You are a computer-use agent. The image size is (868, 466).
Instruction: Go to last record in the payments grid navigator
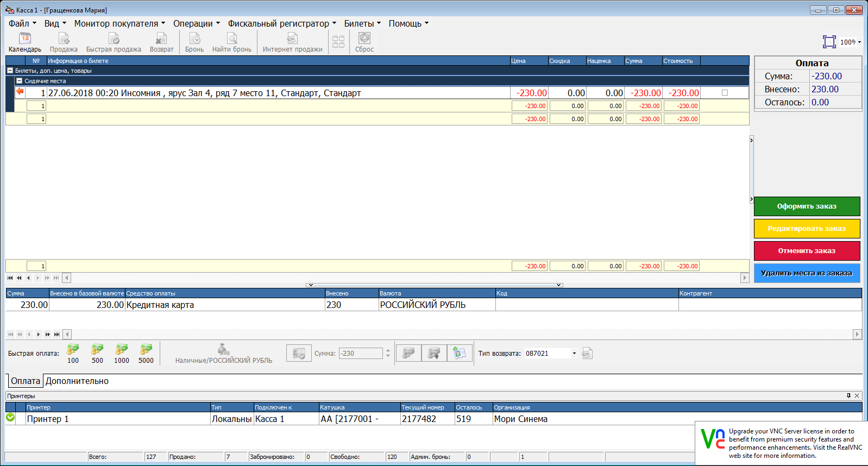[x=56, y=334]
